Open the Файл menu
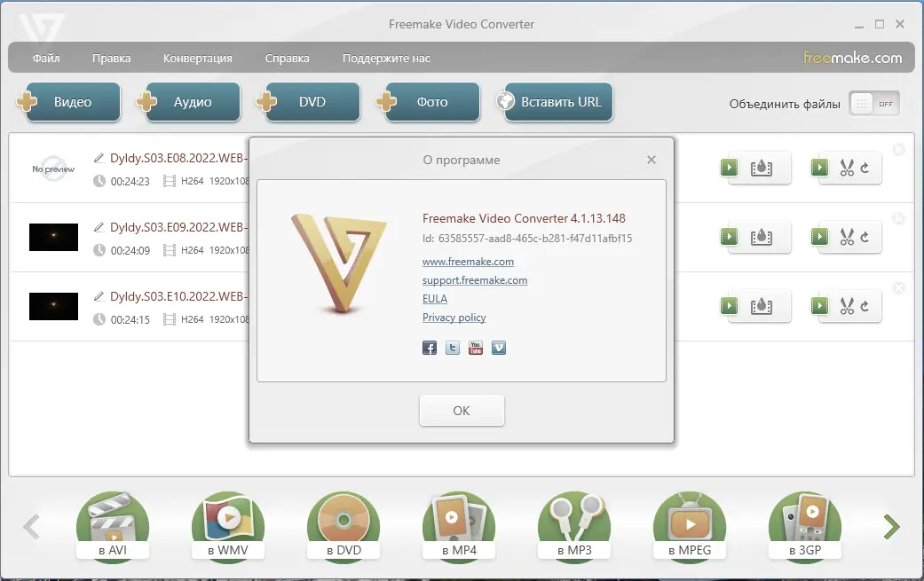This screenshot has width=924, height=581. coord(45,58)
